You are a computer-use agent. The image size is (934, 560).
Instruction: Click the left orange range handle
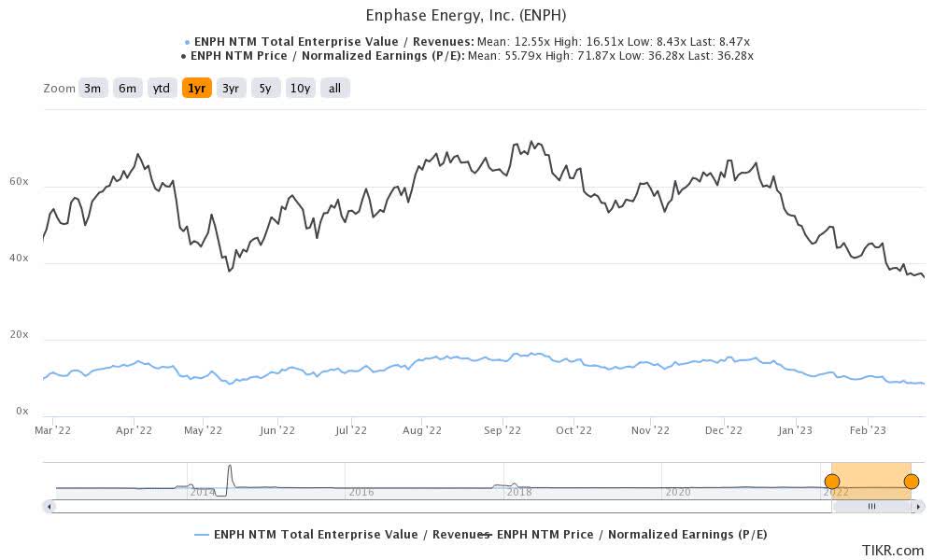tap(832, 481)
